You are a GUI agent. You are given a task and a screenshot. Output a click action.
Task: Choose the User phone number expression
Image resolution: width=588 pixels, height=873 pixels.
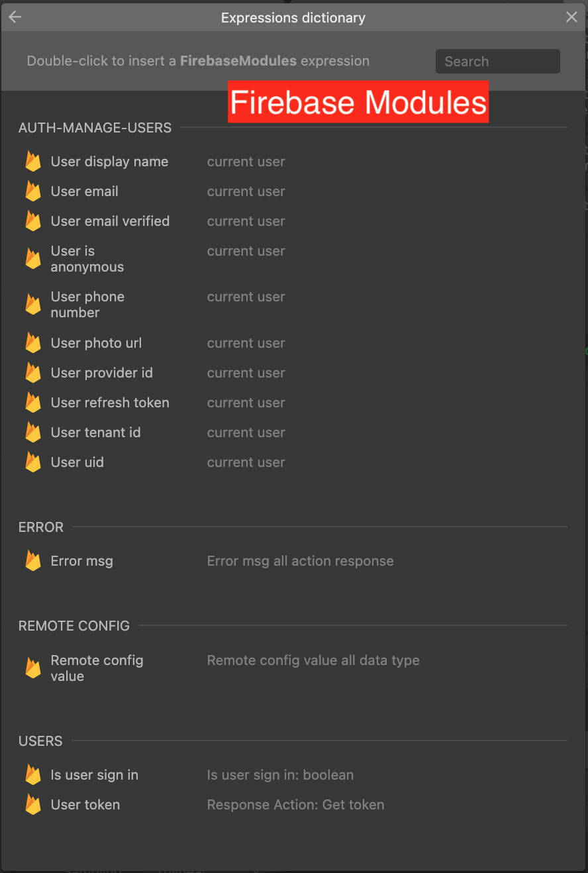click(x=87, y=305)
